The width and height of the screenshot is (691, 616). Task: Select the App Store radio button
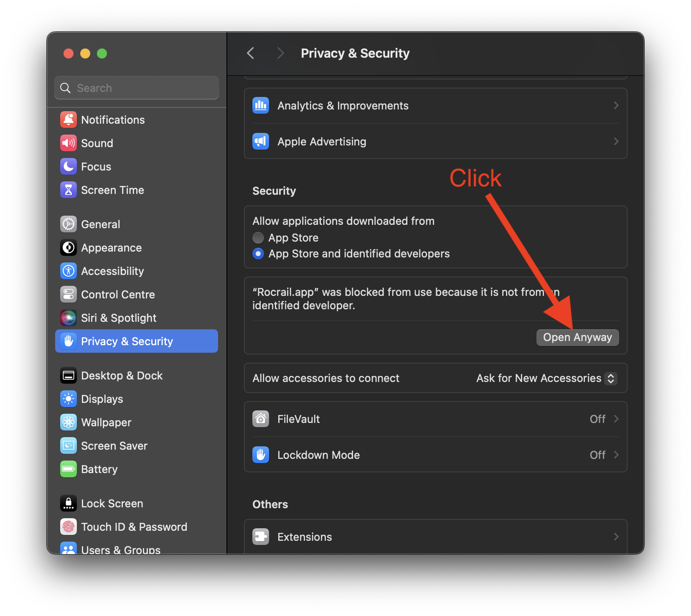259,238
